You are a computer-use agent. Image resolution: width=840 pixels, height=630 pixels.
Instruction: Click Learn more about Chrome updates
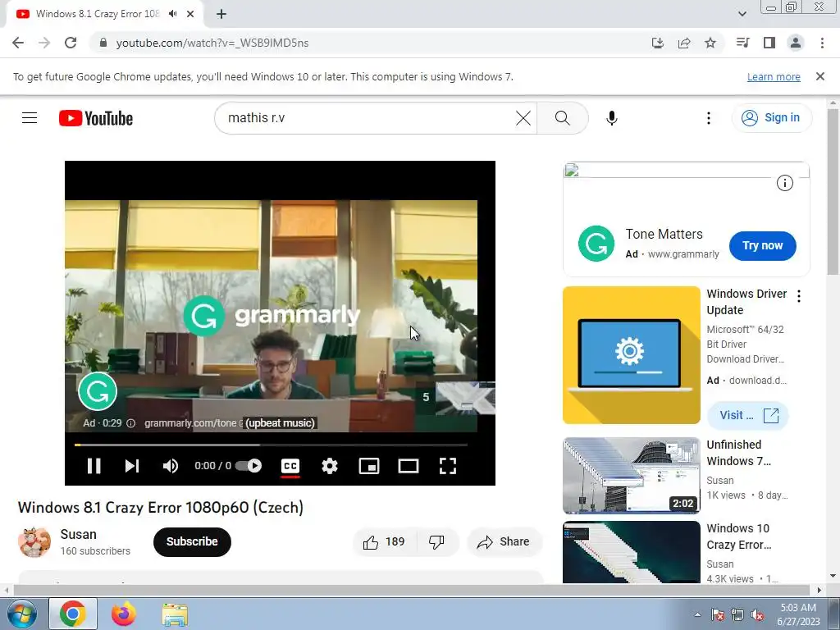point(774,76)
